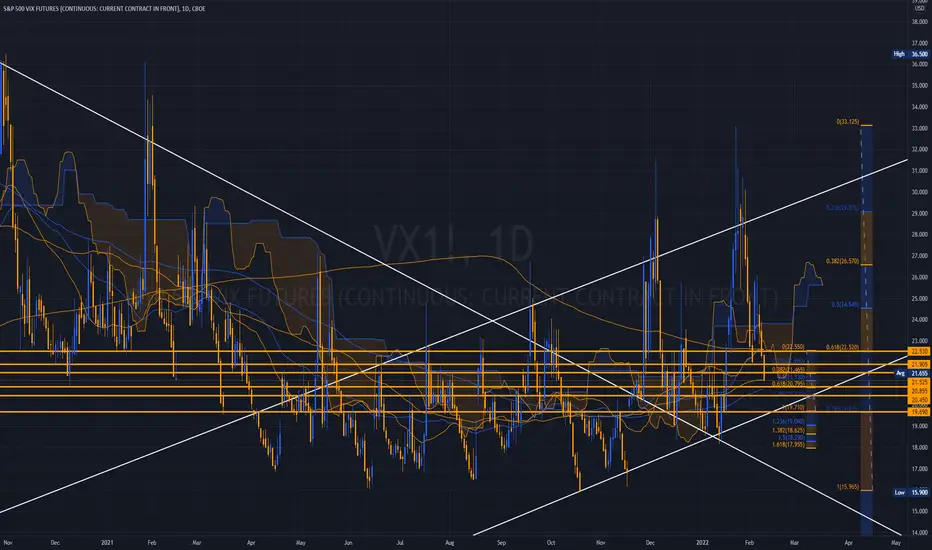Click the 25.000 price axis value
Screen dimensions: 932x550
tap(920, 298)
